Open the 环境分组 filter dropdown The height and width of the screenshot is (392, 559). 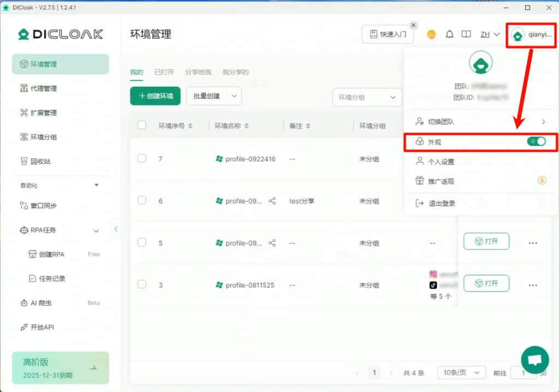[x=367, y=97]
